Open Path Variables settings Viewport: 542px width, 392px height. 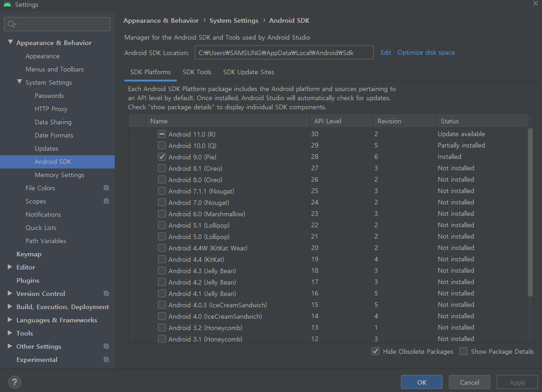[46, 240]
